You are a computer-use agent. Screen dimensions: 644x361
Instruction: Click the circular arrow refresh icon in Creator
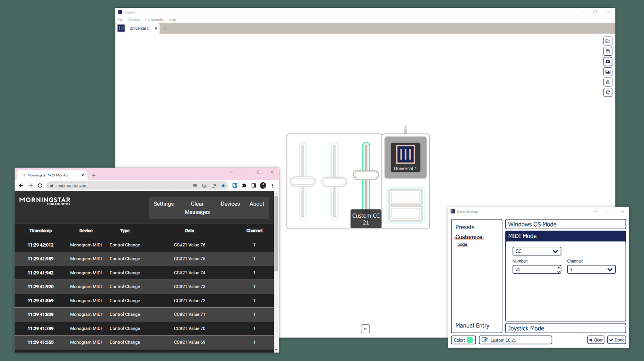click(x=607, y=93)
